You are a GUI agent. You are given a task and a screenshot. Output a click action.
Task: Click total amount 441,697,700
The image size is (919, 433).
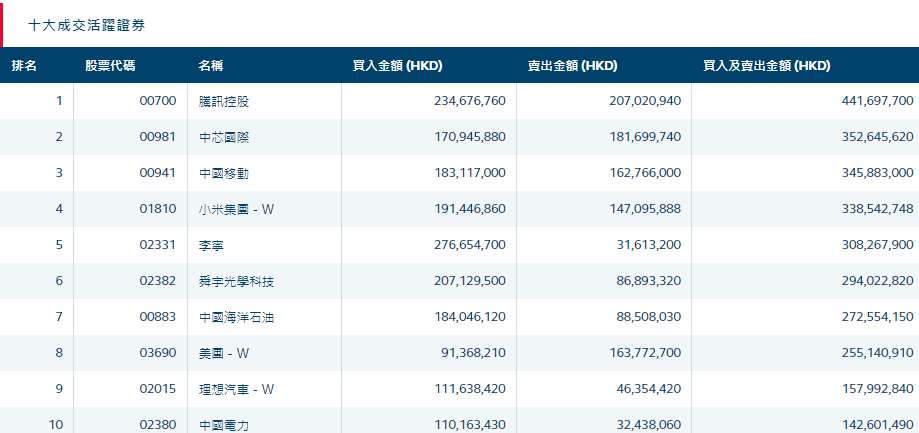877,101
